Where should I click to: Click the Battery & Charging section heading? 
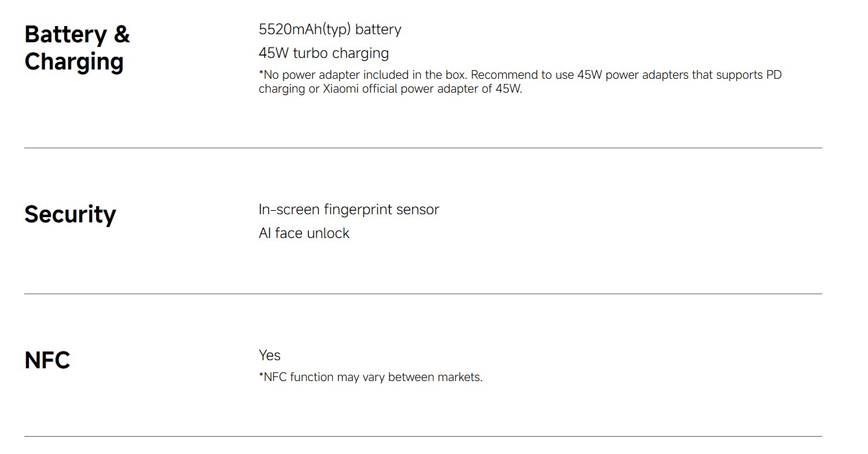click(x=77, y=48)
